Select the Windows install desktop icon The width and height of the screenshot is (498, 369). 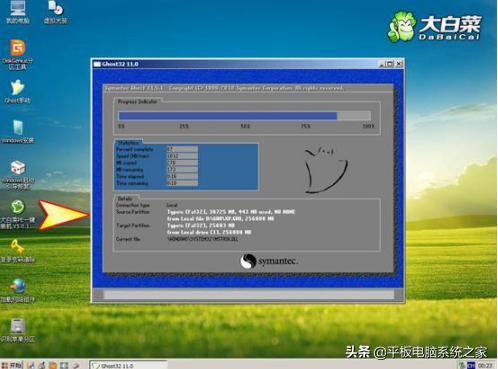tap(17, 131)
